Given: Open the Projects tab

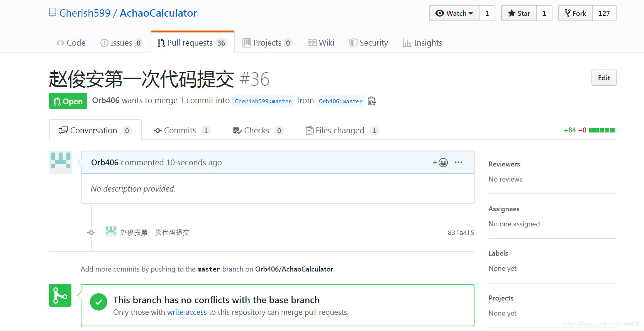Looking at the screenshot, I should [267, 43].
